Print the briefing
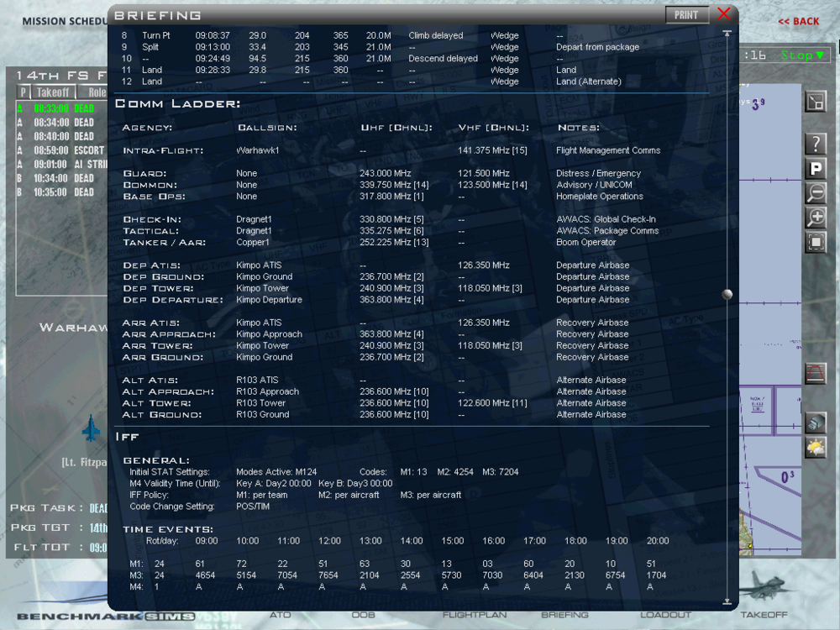 686,14
